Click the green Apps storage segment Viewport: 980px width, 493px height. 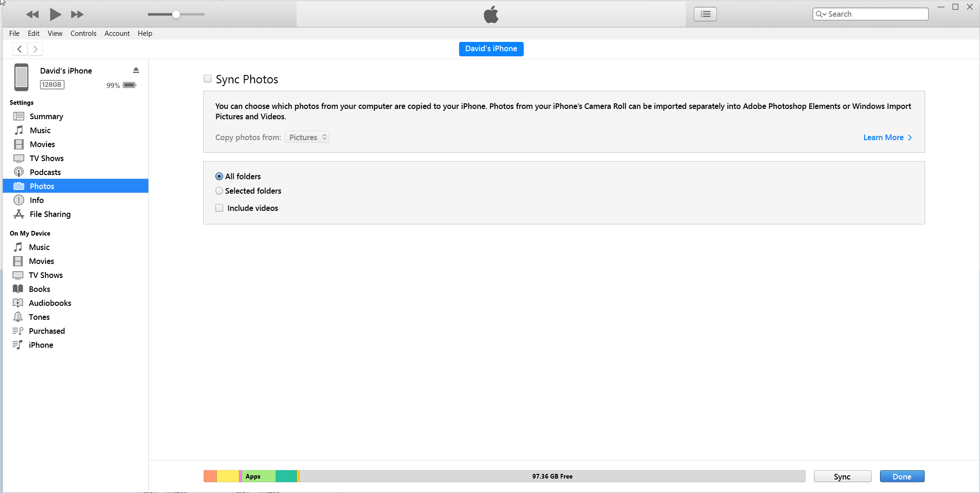(x=259, y=476)
